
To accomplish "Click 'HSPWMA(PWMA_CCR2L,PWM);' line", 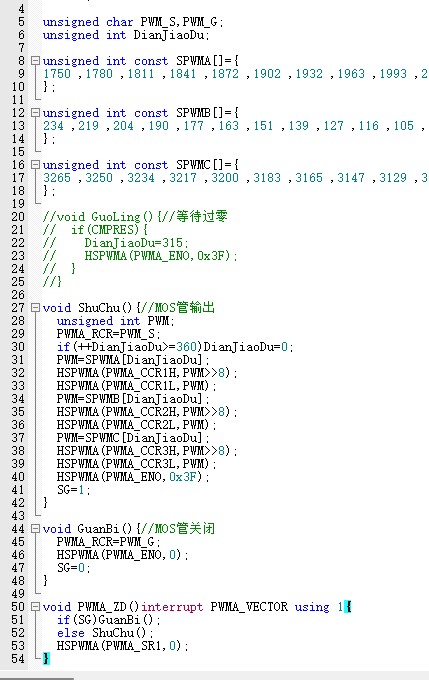I will [137, 425].
